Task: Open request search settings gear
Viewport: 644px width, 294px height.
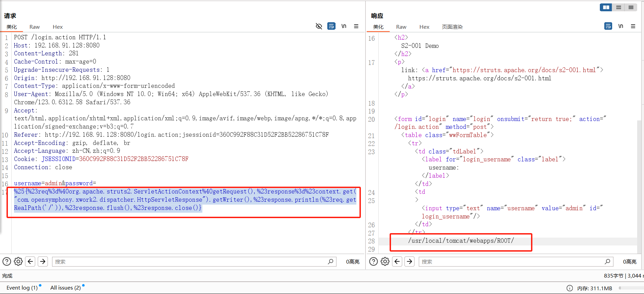Action: point(18,262)
